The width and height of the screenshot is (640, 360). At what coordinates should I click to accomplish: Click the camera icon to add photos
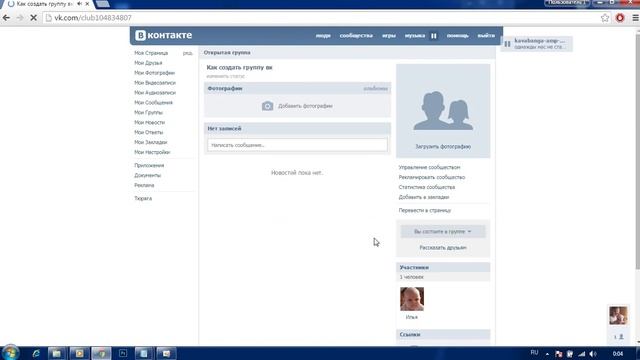[267, 106]
